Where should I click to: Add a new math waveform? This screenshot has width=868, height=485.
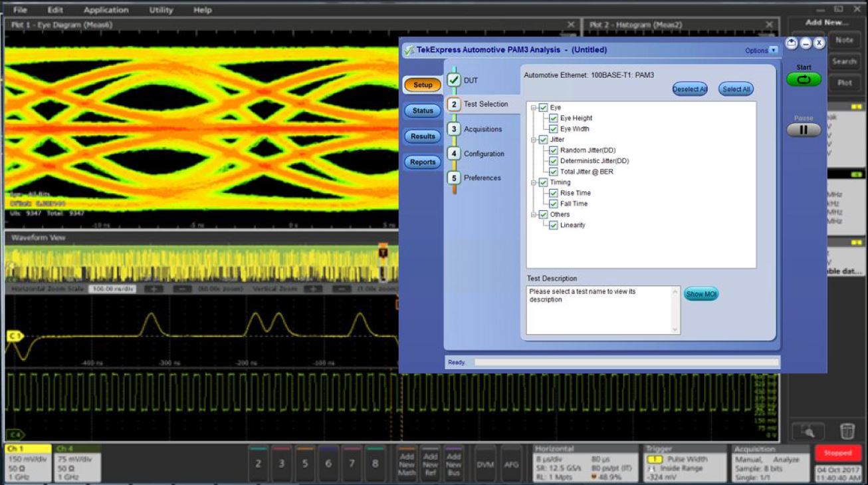[x=407, y=464]
